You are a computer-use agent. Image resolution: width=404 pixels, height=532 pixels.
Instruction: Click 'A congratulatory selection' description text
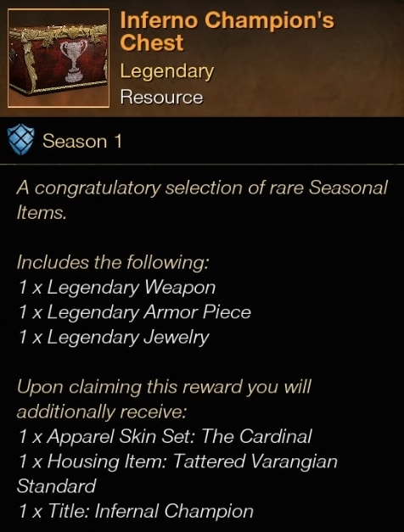(x=202, y=200)
